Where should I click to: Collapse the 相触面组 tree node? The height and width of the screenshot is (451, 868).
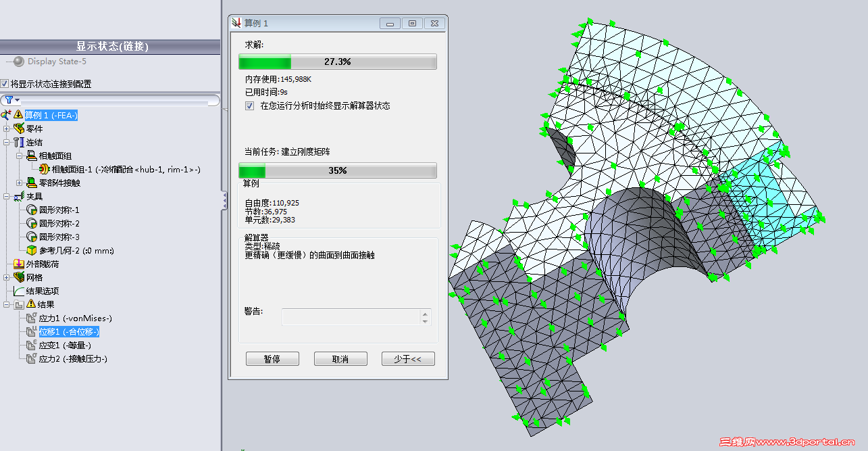pos(19,156)
